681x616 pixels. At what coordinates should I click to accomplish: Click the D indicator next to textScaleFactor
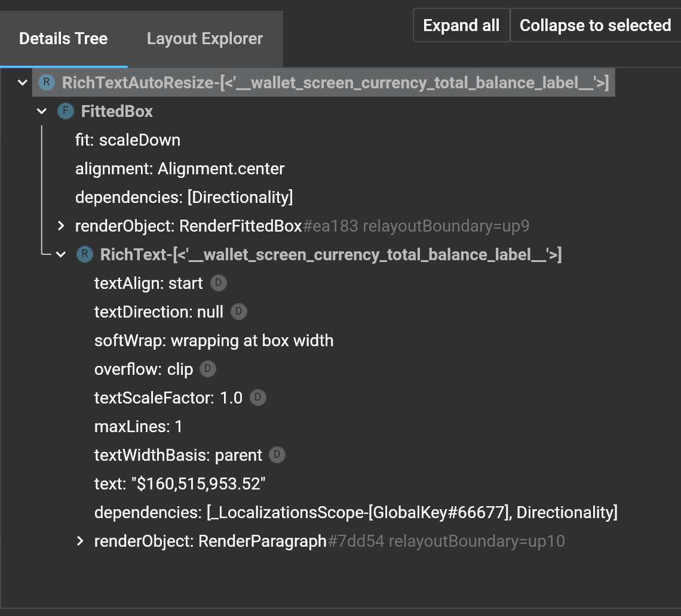click(x=258, y=398)
